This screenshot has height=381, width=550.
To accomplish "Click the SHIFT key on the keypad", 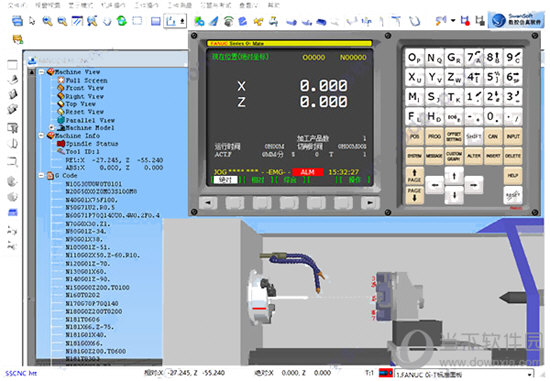I will point(474,136).
